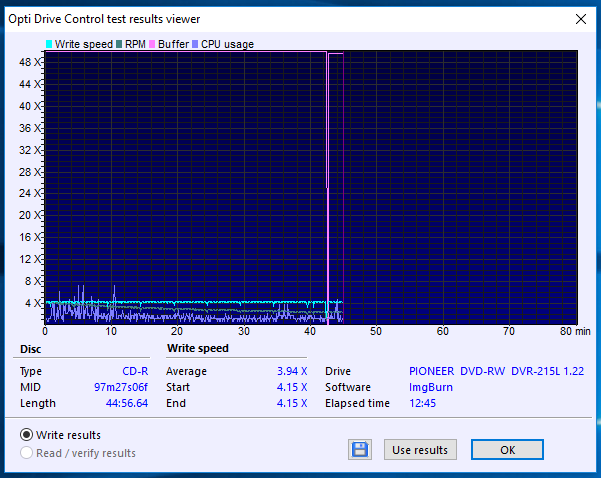Click the 20 label on time axis
Image resolution: width=601 pixels, height=478 pixels.
pyautogui.click(x=177, y=331)
